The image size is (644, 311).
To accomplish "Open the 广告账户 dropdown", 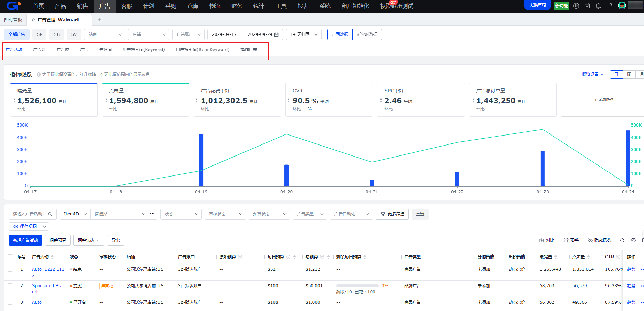I will pyautogui.click(x=188, y=34).
